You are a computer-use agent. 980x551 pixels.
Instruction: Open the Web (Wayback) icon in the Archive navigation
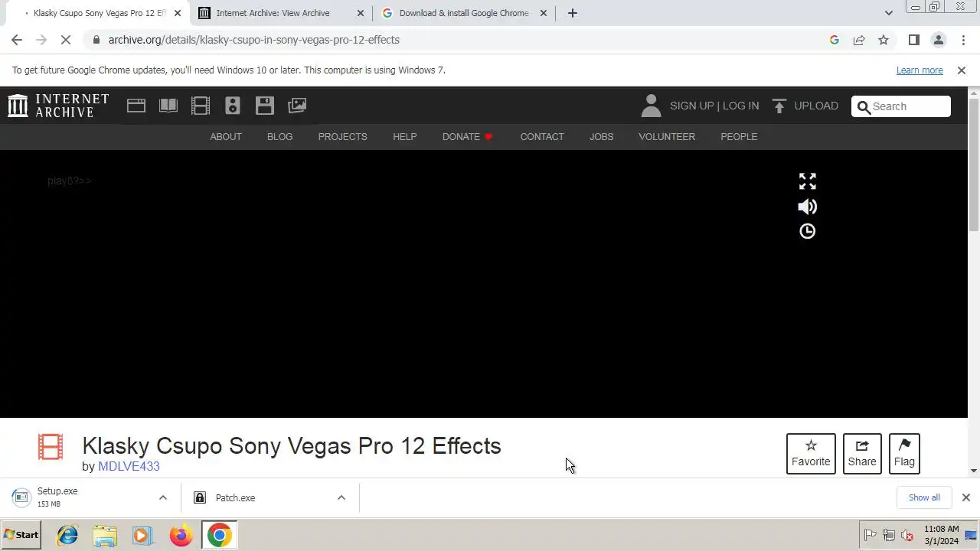pyautogui.click(x=136, y=106)
